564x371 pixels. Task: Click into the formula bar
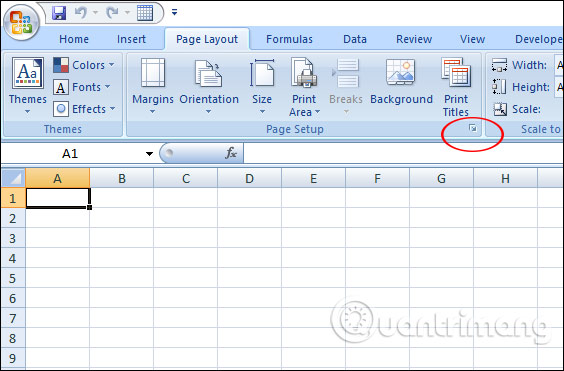pos(403,154)
